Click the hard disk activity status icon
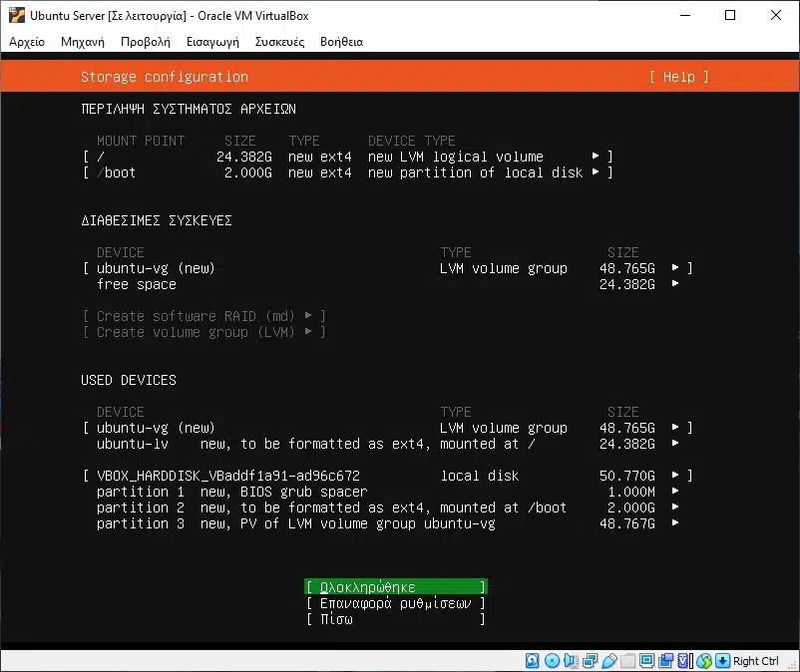Viewport: 800px width, 672px height. coord(532,661)
